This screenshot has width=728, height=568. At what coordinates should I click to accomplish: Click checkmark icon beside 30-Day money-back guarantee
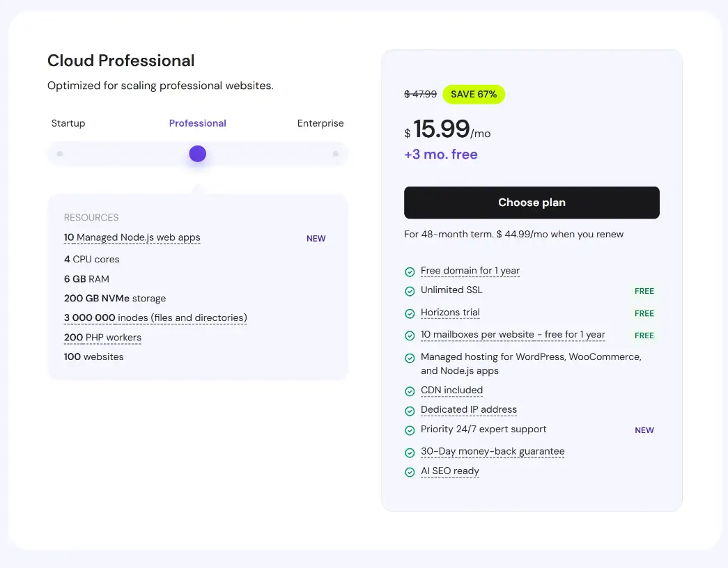click(410, 452)
